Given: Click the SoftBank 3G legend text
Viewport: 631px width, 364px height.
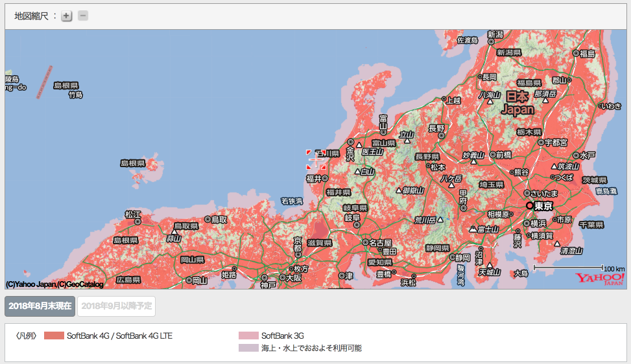Looking at the screenshot, I should (283, 336).
